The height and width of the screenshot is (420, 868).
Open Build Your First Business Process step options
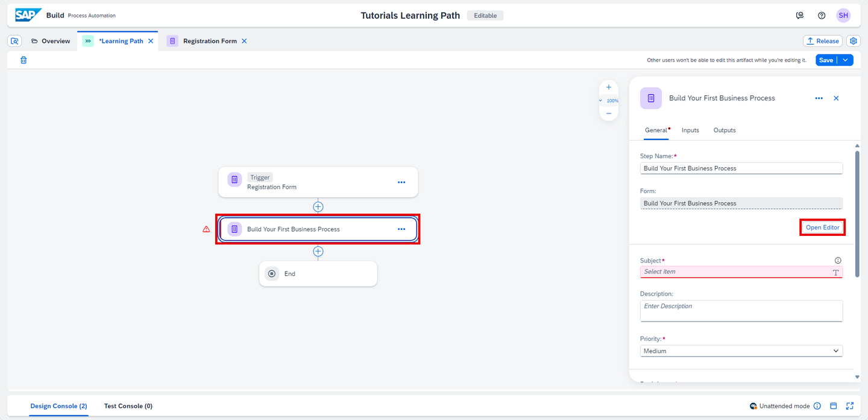(401, 229)
